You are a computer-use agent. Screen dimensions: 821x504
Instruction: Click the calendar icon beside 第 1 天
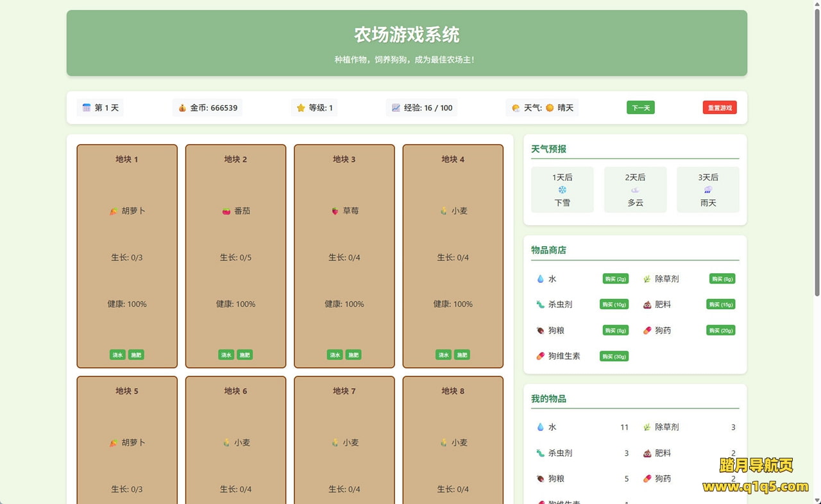pos(87,108)
